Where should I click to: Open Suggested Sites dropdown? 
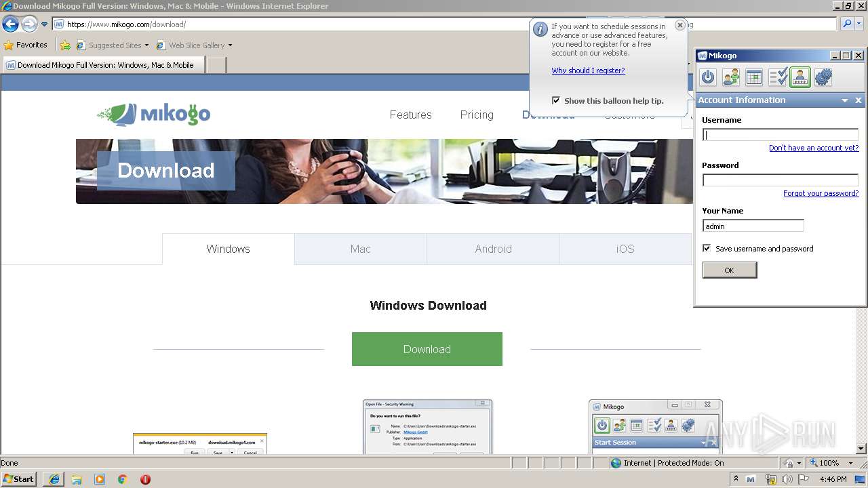(113, 45)
